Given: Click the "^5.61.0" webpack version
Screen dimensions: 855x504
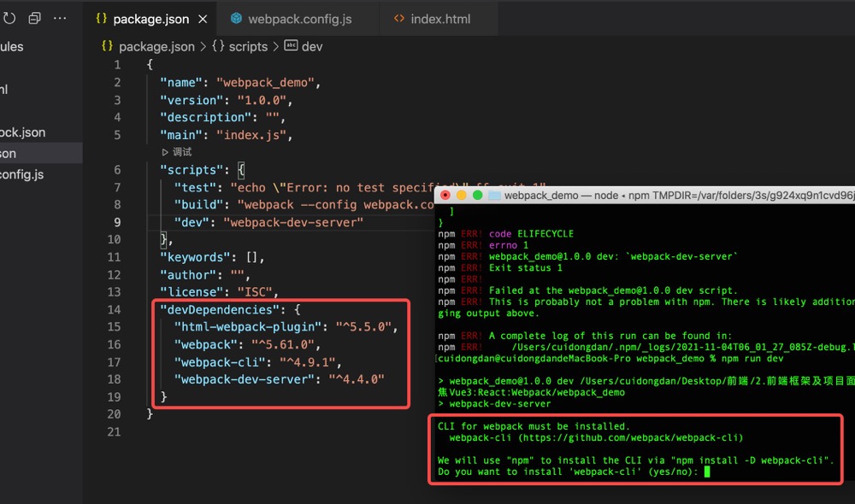Looking at the screenshot, I should pos(283,344).
